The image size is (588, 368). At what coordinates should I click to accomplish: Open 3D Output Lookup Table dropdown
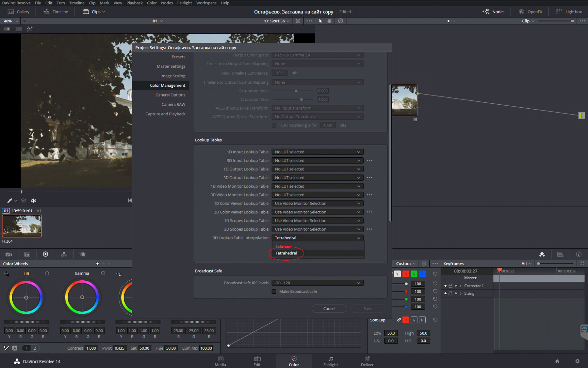click(318, 178)
